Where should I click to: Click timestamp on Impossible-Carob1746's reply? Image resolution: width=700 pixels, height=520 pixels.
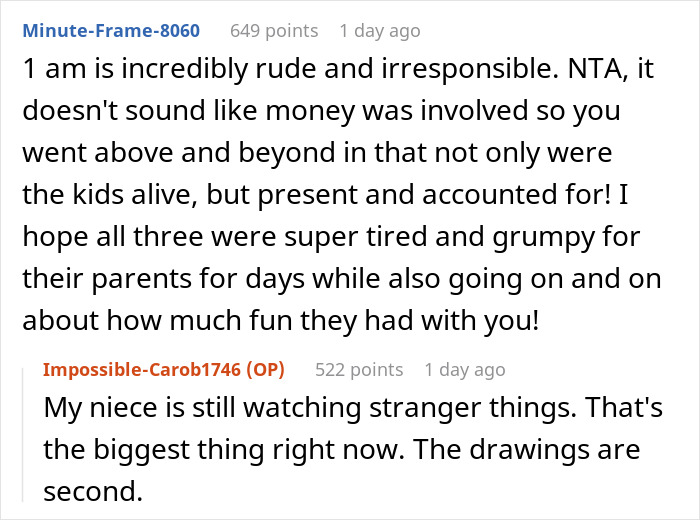tap(465, 370)
